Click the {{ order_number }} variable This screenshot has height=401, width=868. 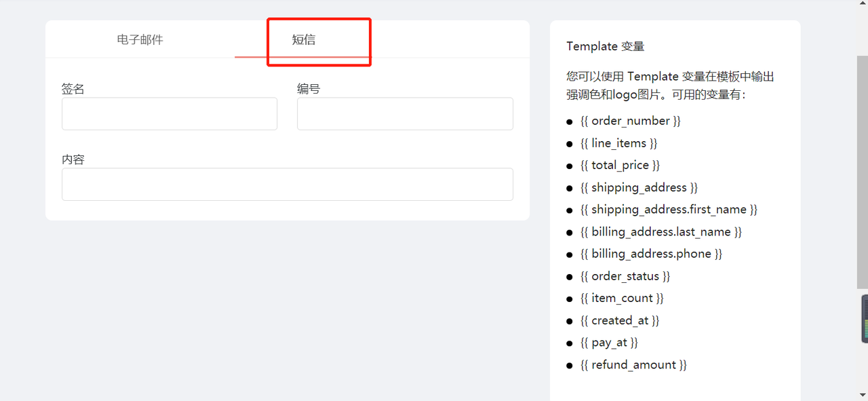(x=631, y=121)
